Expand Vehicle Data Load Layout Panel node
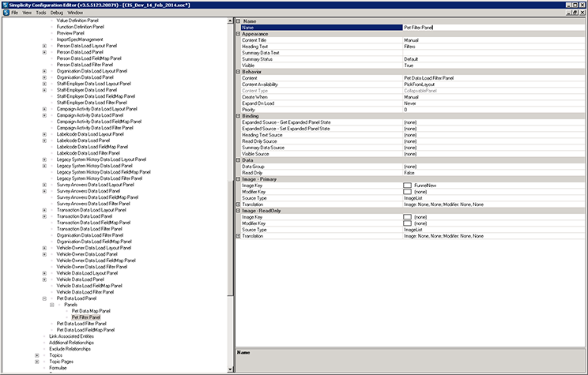Image resolution: width=588 pixels, height=375 pixels. [44, 273]
